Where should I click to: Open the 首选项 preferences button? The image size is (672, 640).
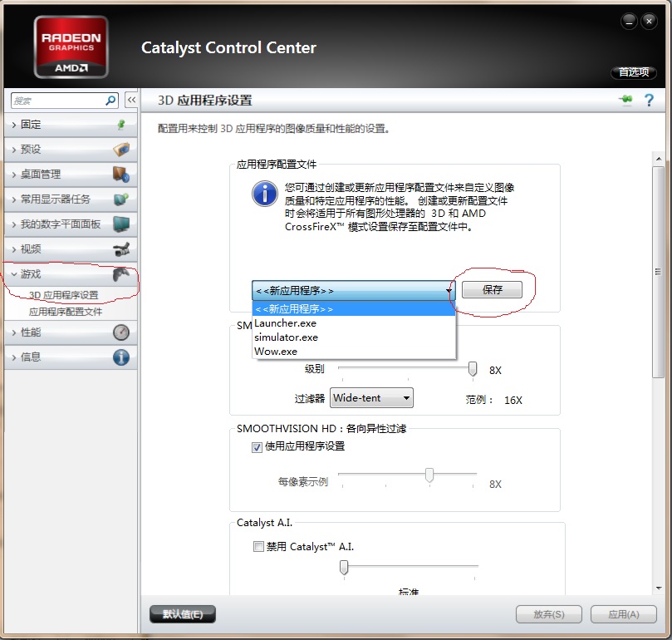point(634,72)
